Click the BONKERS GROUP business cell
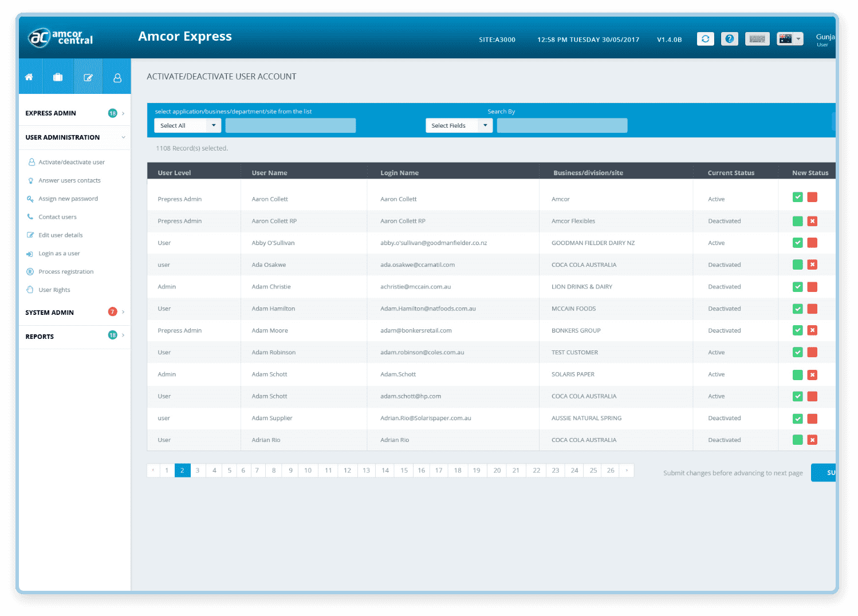The width and height of the screenshot is (858, 616). pyautogui.click(x=576, y=330)
